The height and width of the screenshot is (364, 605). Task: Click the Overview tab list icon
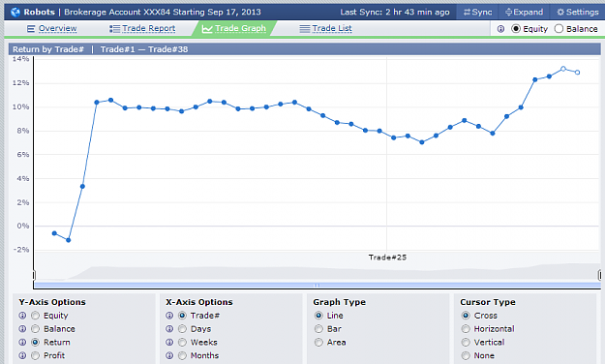(31, 29)
